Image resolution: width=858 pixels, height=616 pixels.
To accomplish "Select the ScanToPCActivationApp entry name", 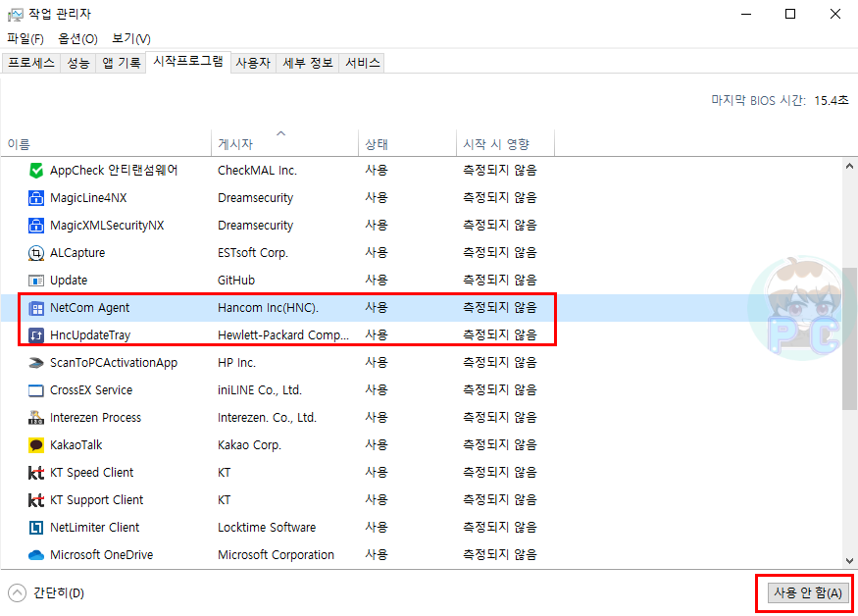I will coord(114,363).
